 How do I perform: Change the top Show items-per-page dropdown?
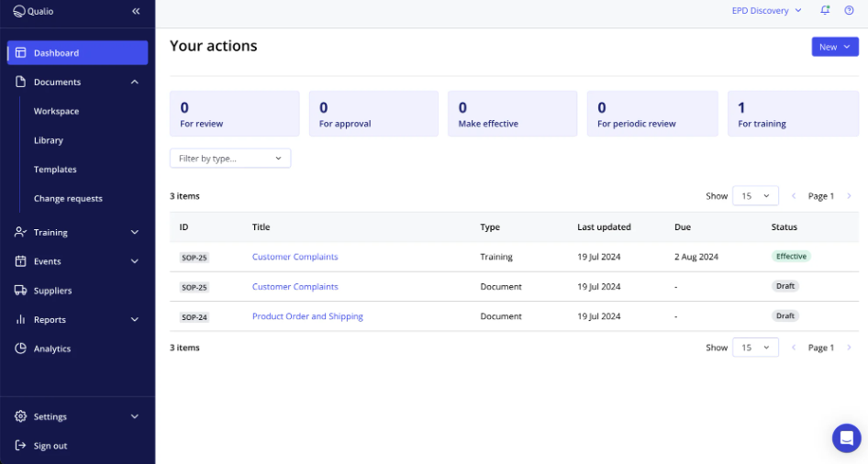(x=755, y=196)
